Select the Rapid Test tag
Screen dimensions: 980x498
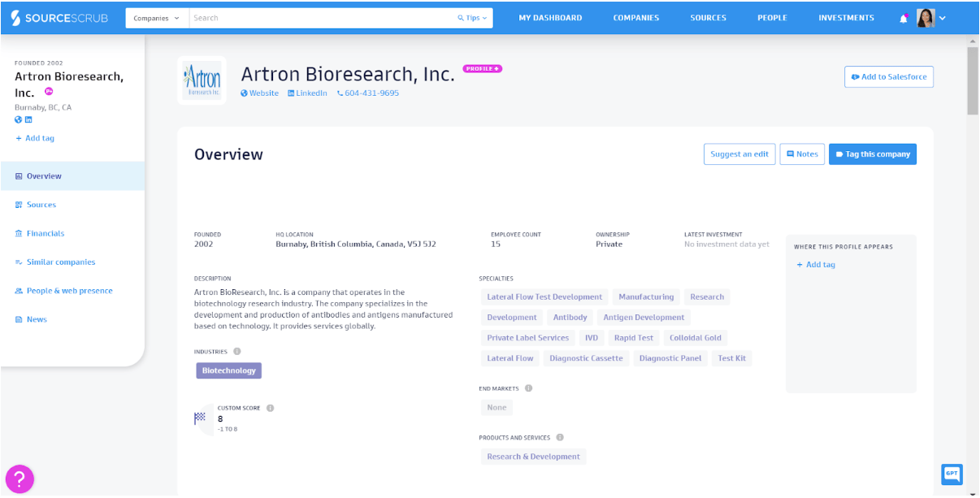pos(634,338)
